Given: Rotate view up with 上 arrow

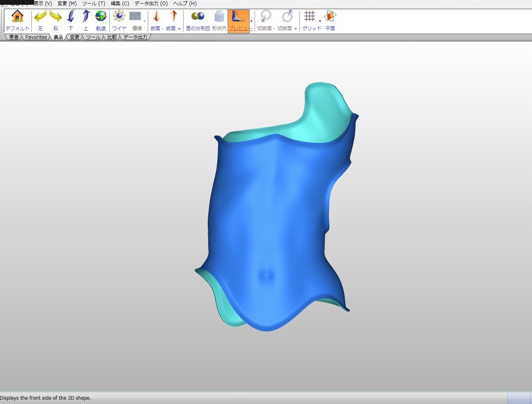Looking at the screenshot, I should click(86, 21).
